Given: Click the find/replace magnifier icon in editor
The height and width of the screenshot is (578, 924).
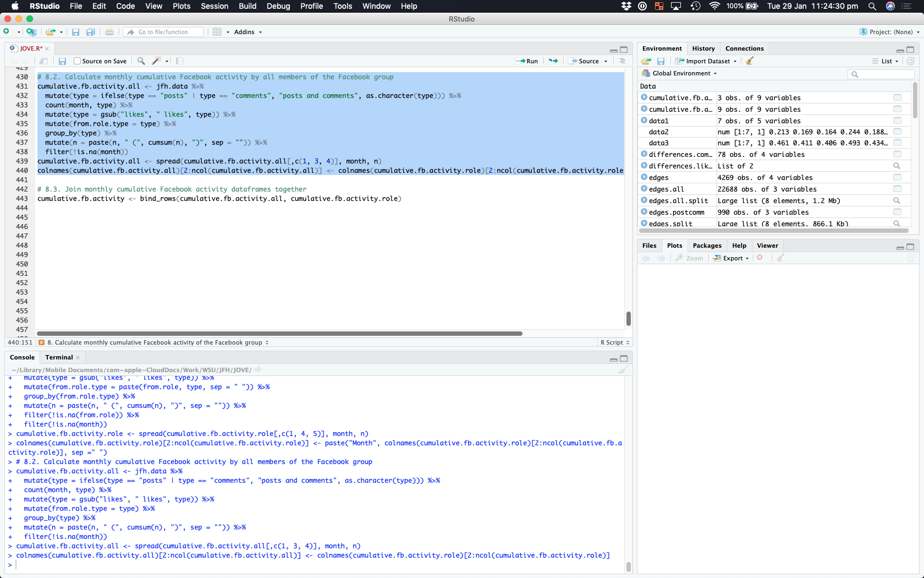Looking at the screenshot, I should coord(141,61).
